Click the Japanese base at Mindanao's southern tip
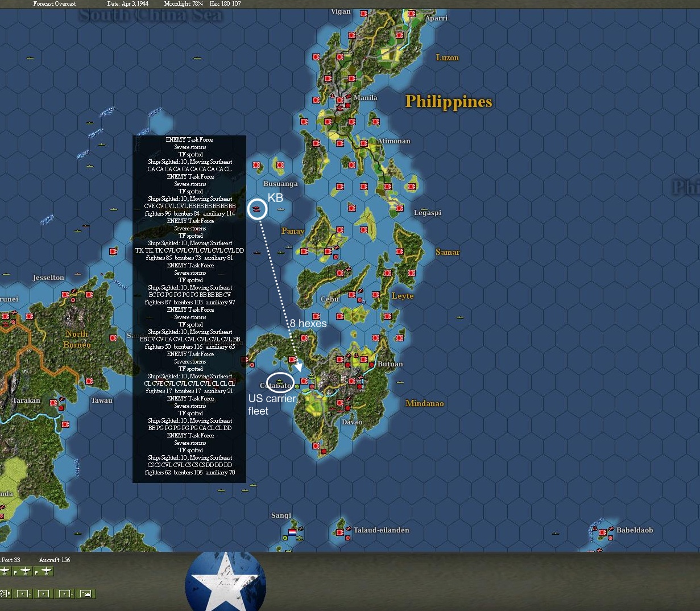This screenshot has height=611, width=700. [316, 445]
